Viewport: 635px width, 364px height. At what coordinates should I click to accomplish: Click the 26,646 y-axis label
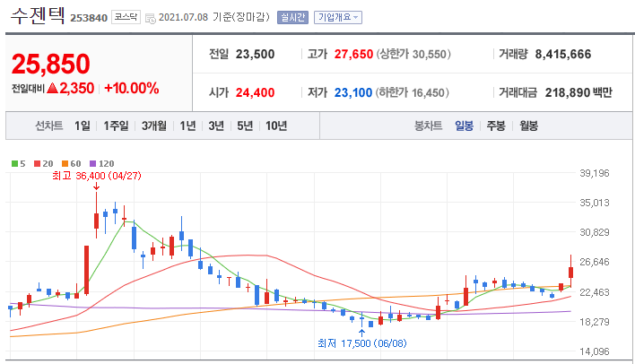pos(594,262)
